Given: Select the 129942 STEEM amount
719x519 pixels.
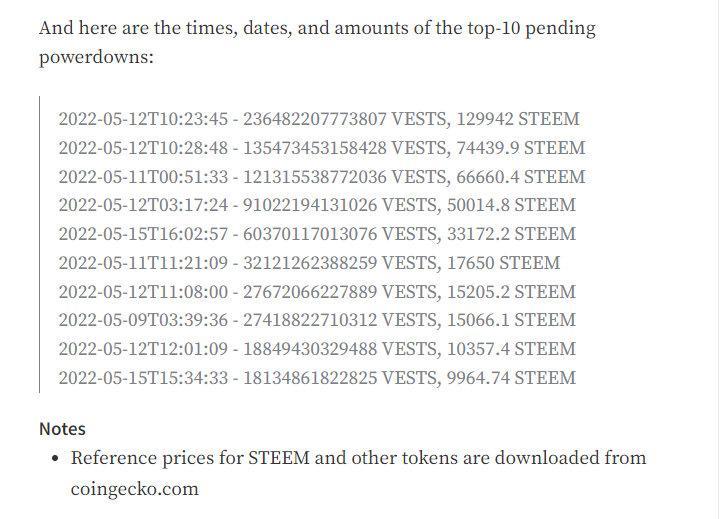Looking at the screenshot, I should click(517, 119).
